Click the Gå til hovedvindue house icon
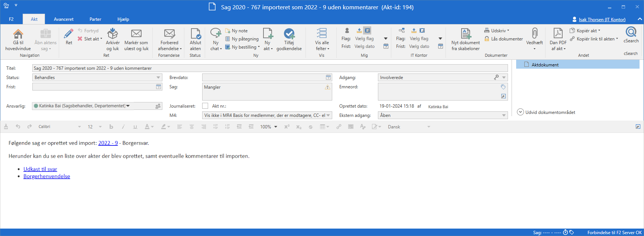 click(x=18, y=35)
